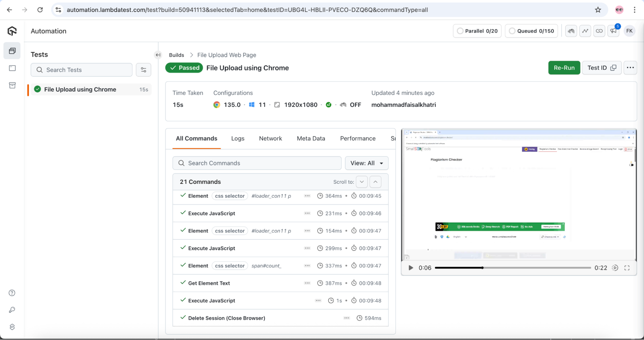View announcements via the megaphone icon
644x340 pixels.
613,31
